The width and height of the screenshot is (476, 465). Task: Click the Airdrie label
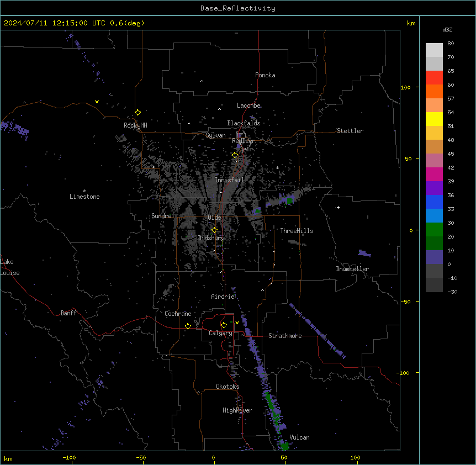[x=223, y=297]
